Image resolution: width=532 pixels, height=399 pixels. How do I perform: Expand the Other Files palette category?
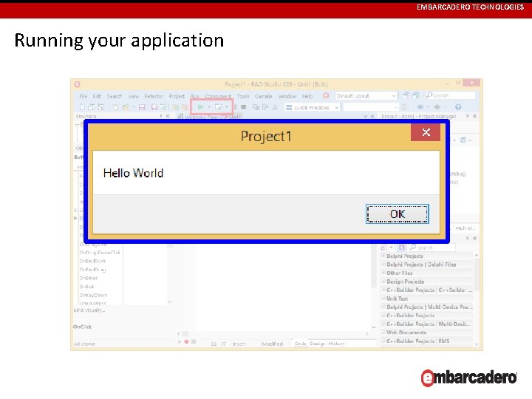pyautogui.click(x=426, y=273)
